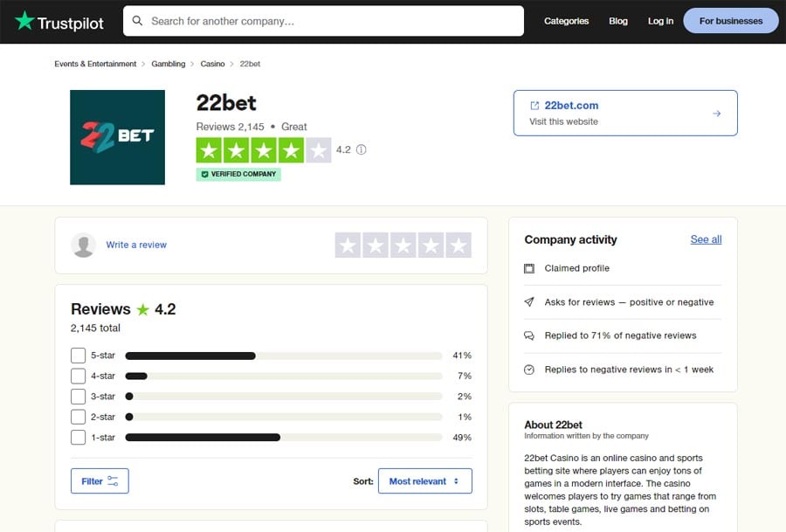
Task: Click the green star beside Reviews 4.2
Action: click(143, 309)
